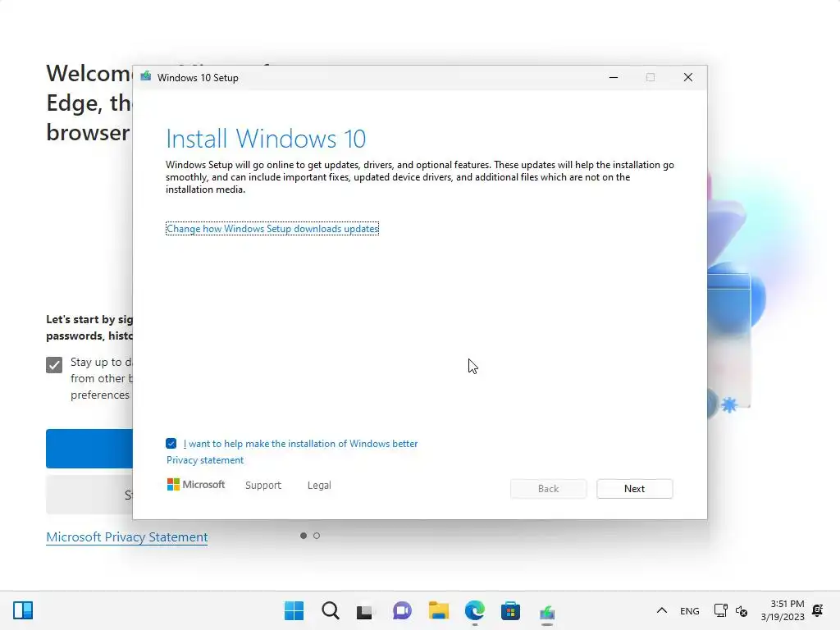Click Next in Windows 10 Setup
Image resolution: width=840 pixels, height=630 pixels.
(634, 489)
